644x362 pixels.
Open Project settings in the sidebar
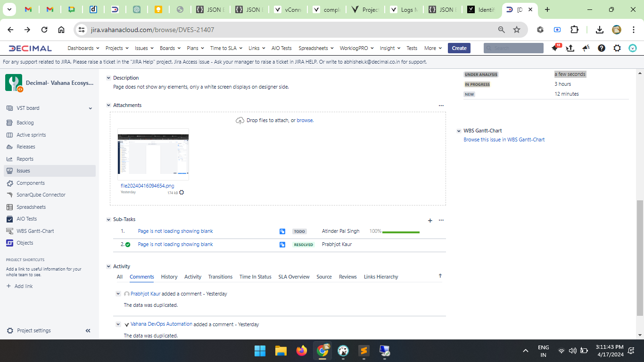tap(34, 331)
